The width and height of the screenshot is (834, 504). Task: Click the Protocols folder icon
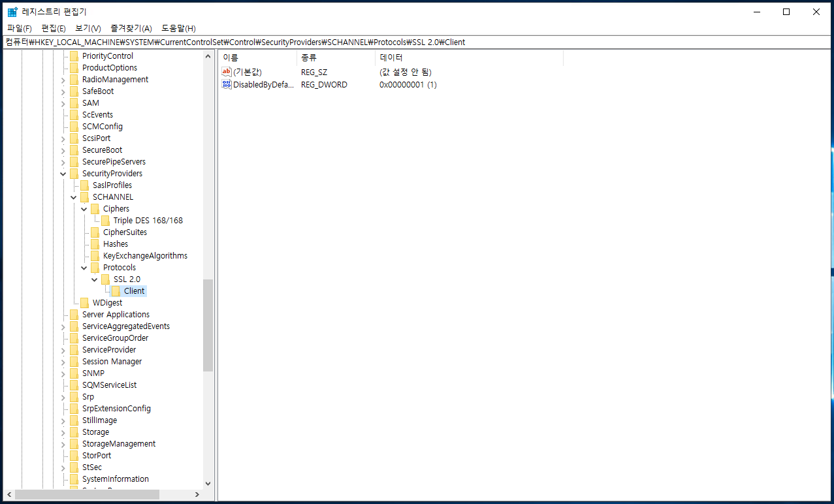(x=95, y=268)
